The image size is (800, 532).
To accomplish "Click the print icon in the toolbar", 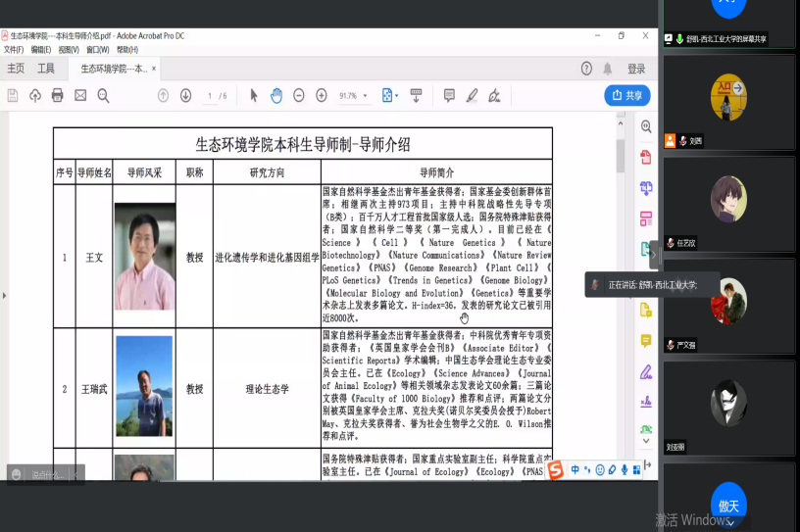I will click(57, 95).
